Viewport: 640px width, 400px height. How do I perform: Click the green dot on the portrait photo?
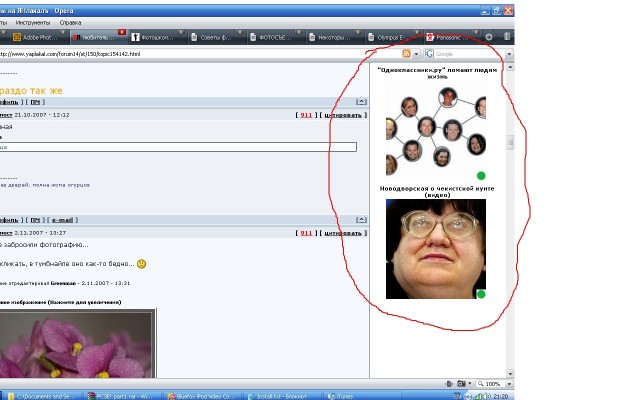pyautogui.click(x=481, y=294)
